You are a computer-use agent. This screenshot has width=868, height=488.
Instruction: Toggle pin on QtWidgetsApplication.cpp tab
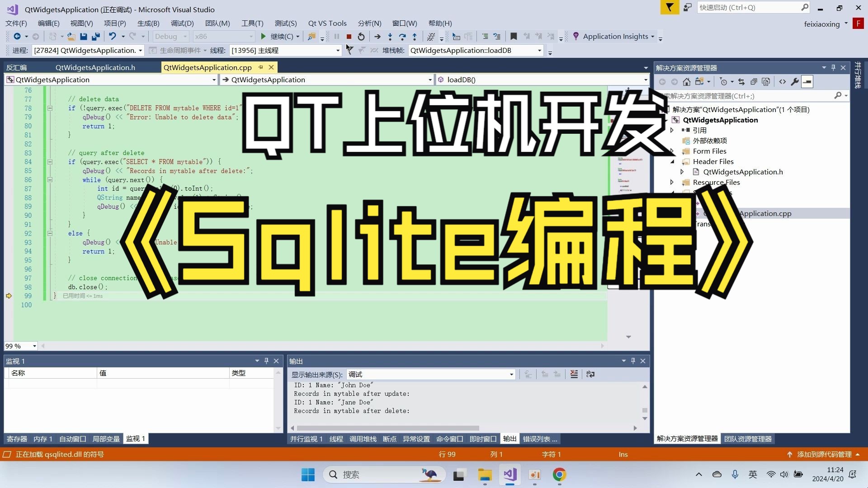click(261, 67)
